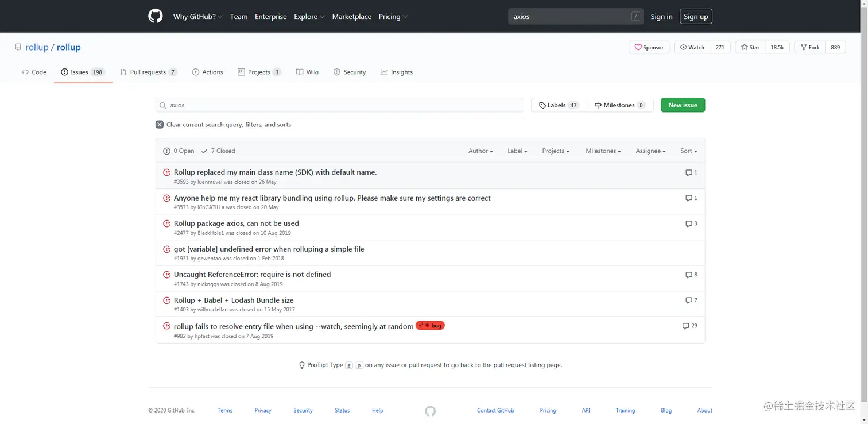The width and height of the screenshot is (868, 424).
Task: Open the Label filter dropdown
Action: (517, 151)
